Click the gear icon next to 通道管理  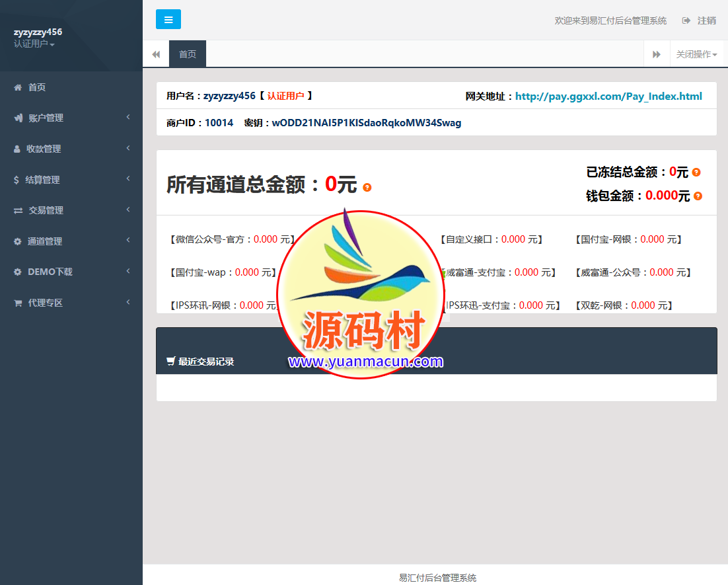click(x=18, y=241)
